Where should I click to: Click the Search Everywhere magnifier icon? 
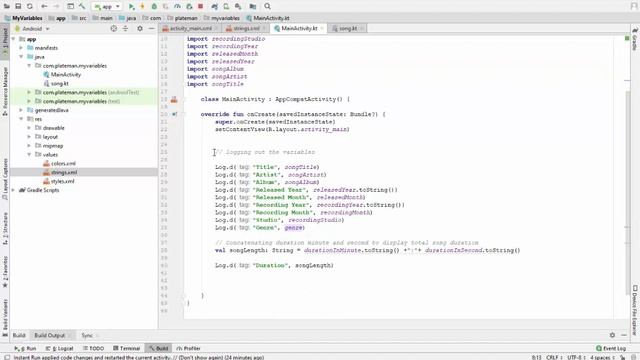pos(267,6)
